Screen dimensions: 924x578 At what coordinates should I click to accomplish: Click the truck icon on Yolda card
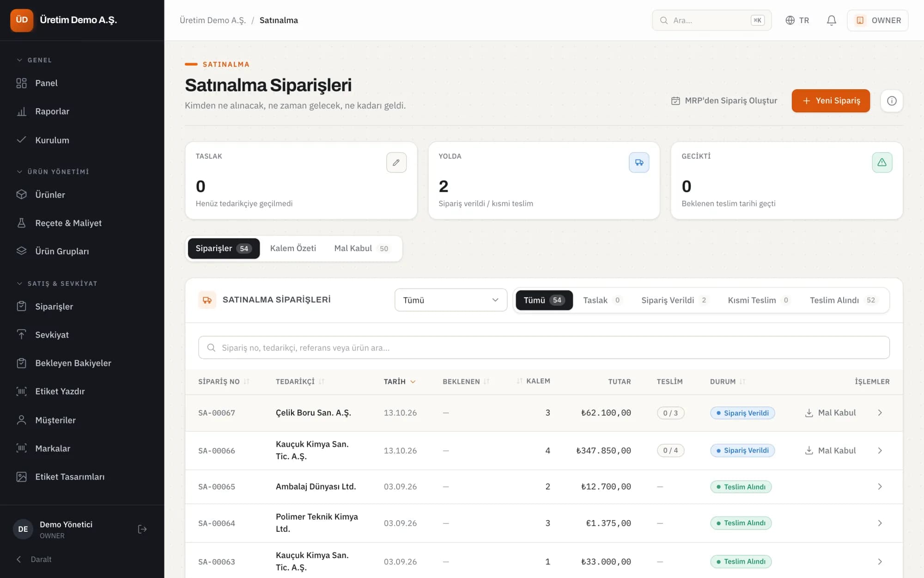pyautogui.click(x=639, y=162)
